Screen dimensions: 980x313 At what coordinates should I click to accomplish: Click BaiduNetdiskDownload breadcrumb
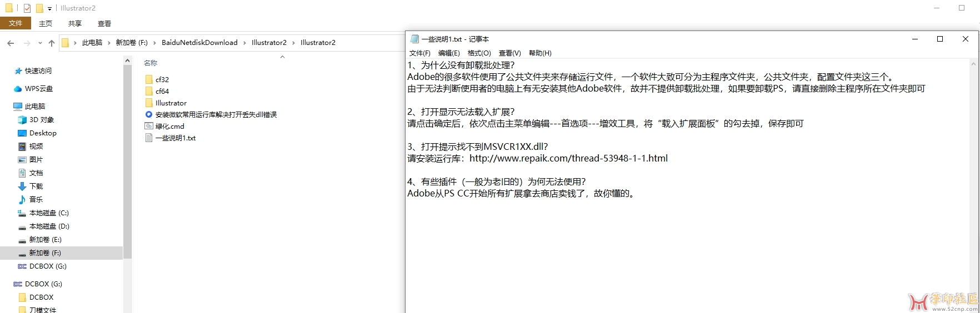tap(199, 43)
